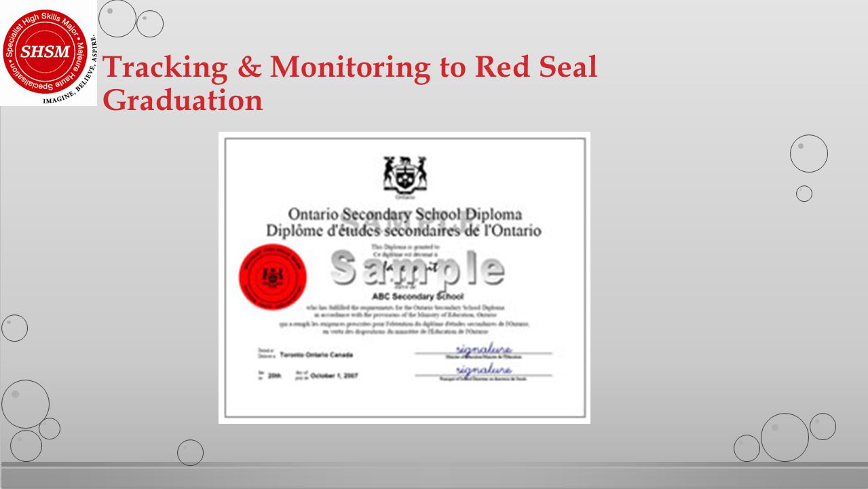868x489 pixels.
Task: Click the red seal on the diploma
Action: click(x=272, y=278)
